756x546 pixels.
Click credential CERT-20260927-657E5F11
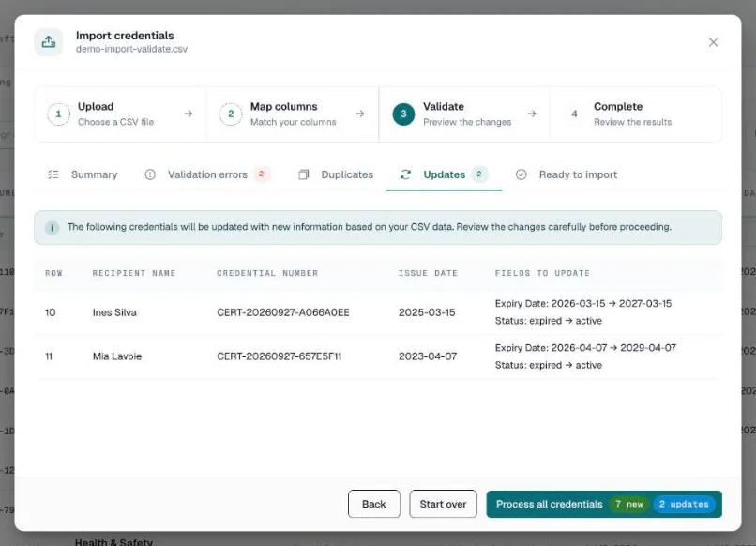click(x=280, y=356)
